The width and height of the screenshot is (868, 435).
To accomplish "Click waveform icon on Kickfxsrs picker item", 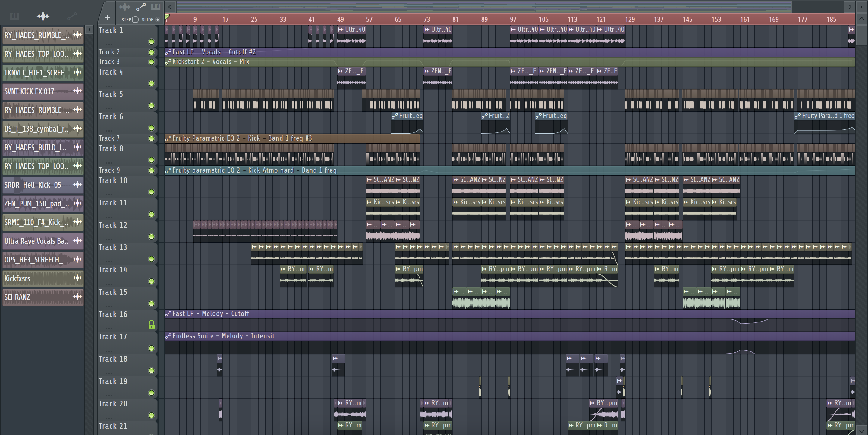I will [77, 278].
